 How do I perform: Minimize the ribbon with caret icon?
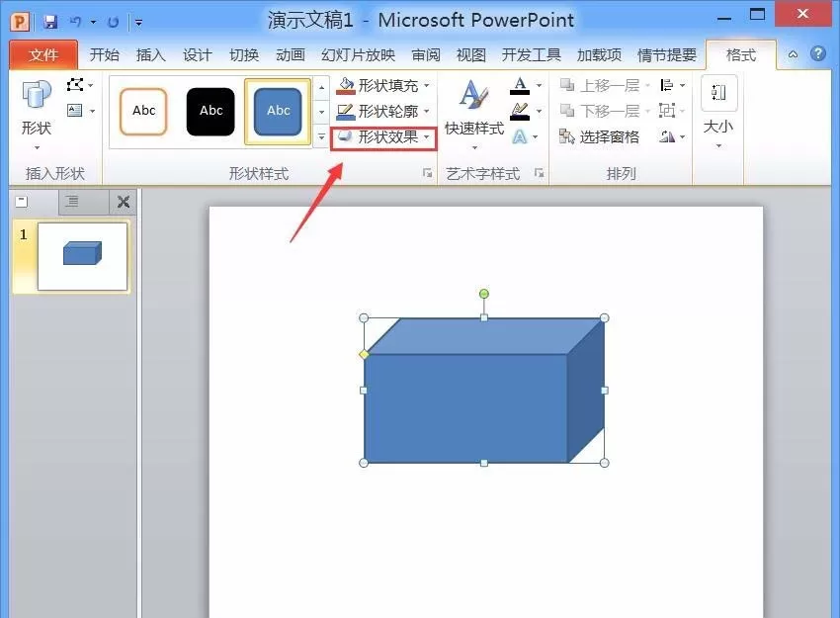(x=793, y=54)
